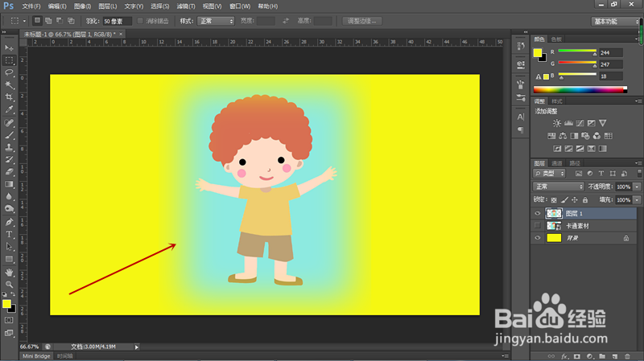Open the 样式 dropdown in options bar
Viewport: 644px width, 361px height.
[216, 21]
